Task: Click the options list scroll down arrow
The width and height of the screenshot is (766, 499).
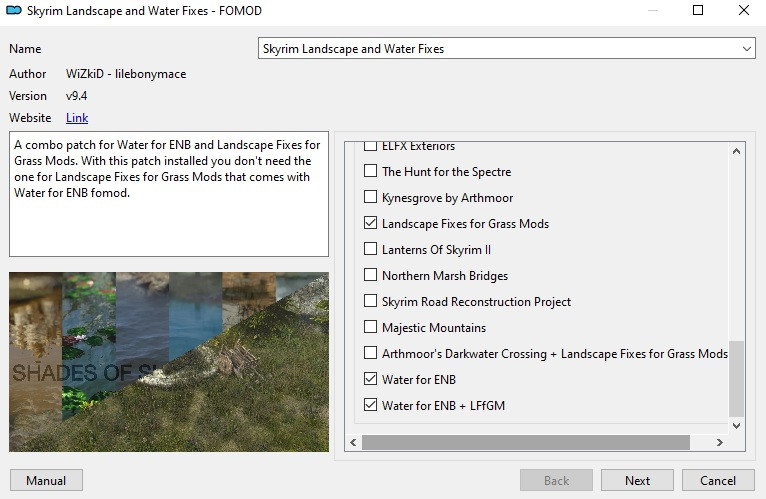Action: 736,425
